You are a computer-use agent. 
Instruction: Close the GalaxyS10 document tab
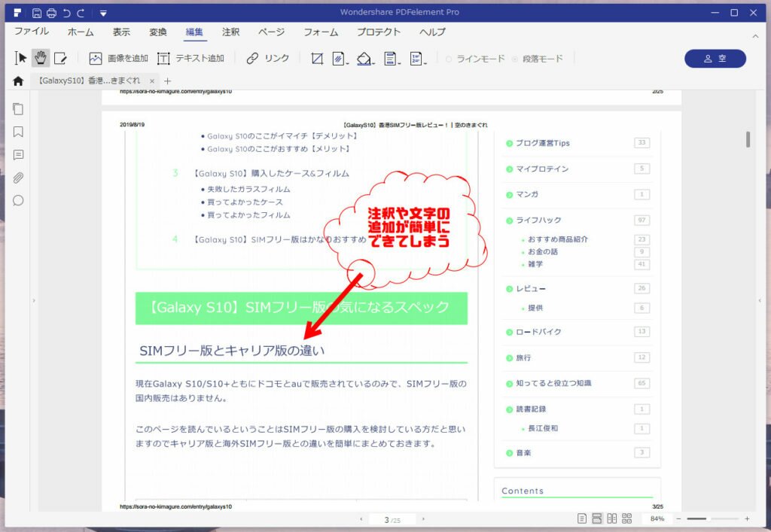pyautogui.click(x=152, y=81)
